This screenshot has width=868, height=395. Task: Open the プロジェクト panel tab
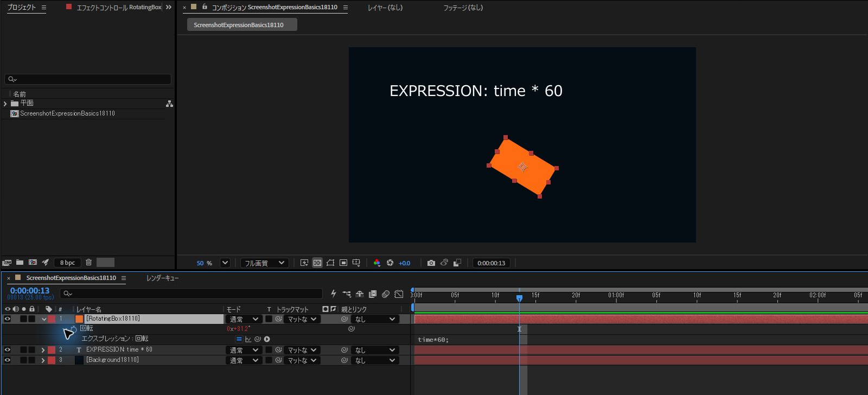coord(22,7)
